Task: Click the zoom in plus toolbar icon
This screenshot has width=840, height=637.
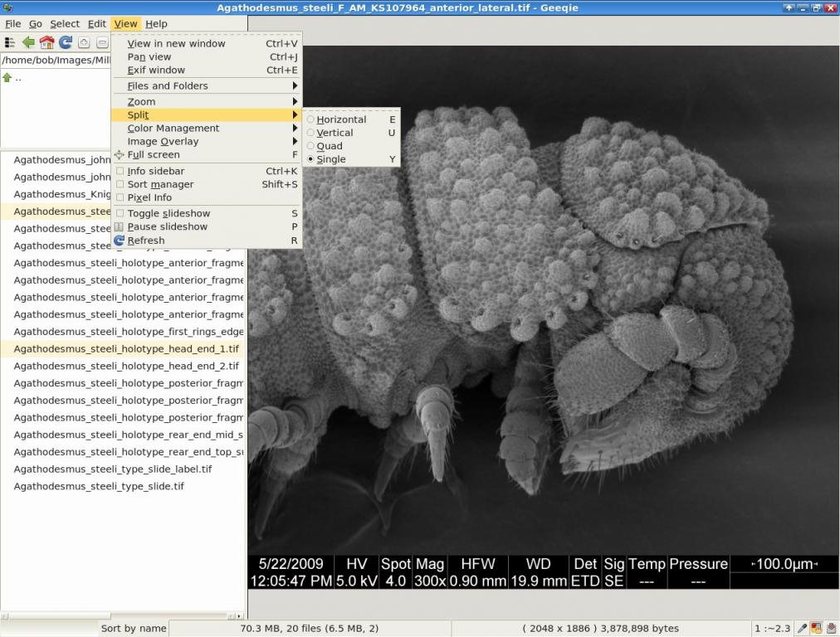Action: [x=84, y=42]
